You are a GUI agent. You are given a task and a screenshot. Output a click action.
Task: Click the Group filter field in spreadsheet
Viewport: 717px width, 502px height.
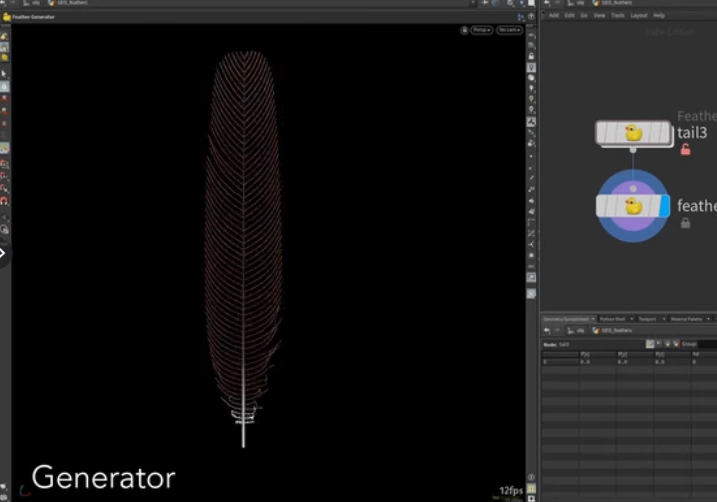click(x=708, y=344)
